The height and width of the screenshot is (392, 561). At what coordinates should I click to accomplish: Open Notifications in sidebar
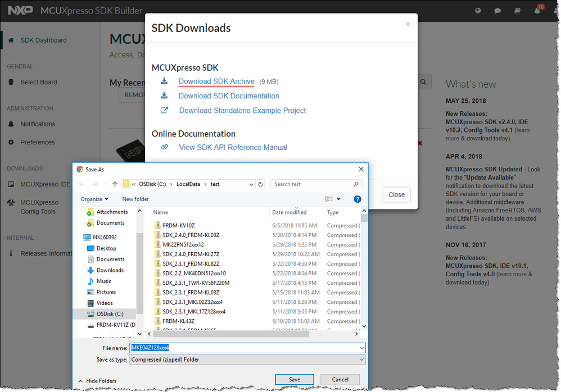pyautogui.click(x=38, y=124)
